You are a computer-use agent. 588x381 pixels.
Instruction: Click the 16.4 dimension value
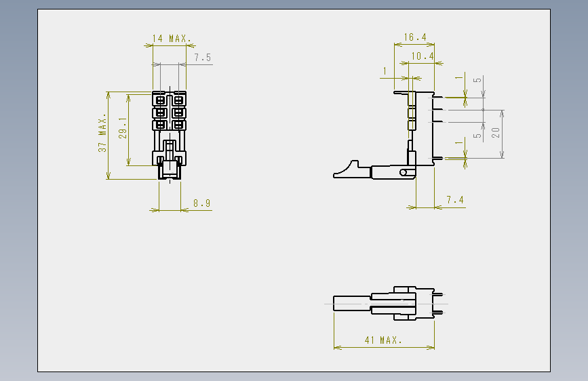pyautogui.click(x=415, y=37)
